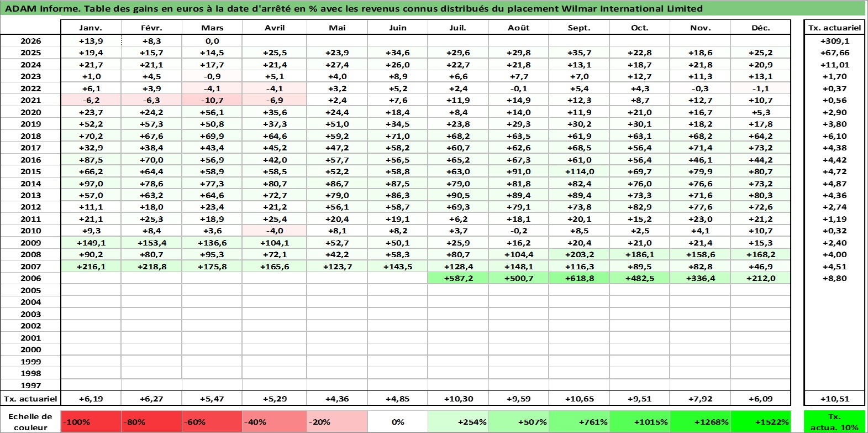Select the Oct. column header
Viewport: 868px width, 433px height.
[640, 28]
